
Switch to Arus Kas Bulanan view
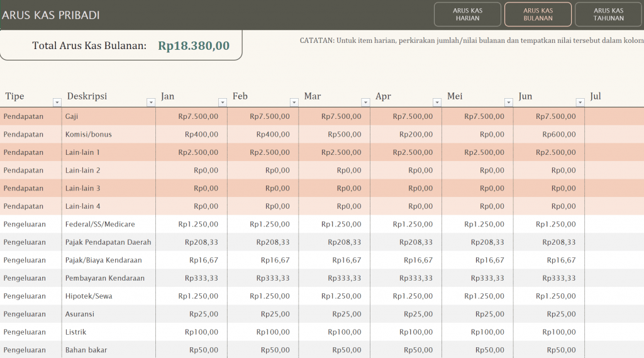tap(538, 14)
